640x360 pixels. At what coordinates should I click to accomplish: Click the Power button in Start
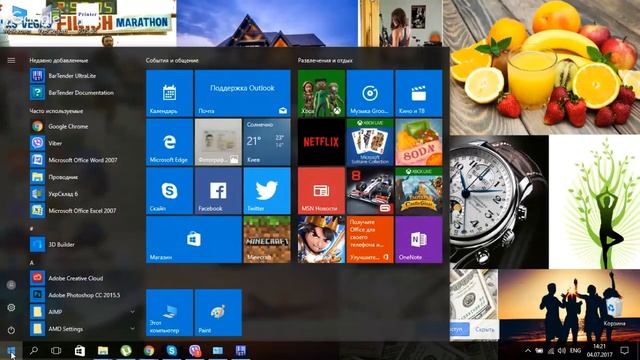click(x=11, y=330)
